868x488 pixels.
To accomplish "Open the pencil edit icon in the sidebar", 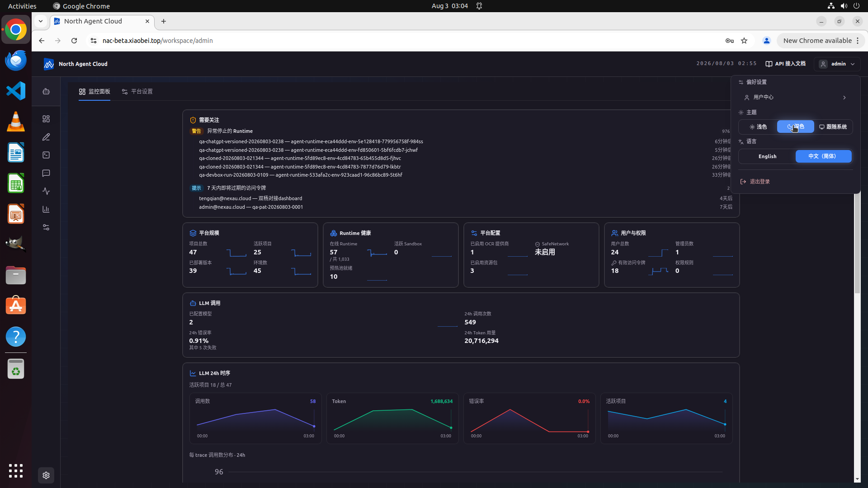I will coord(46,137).
